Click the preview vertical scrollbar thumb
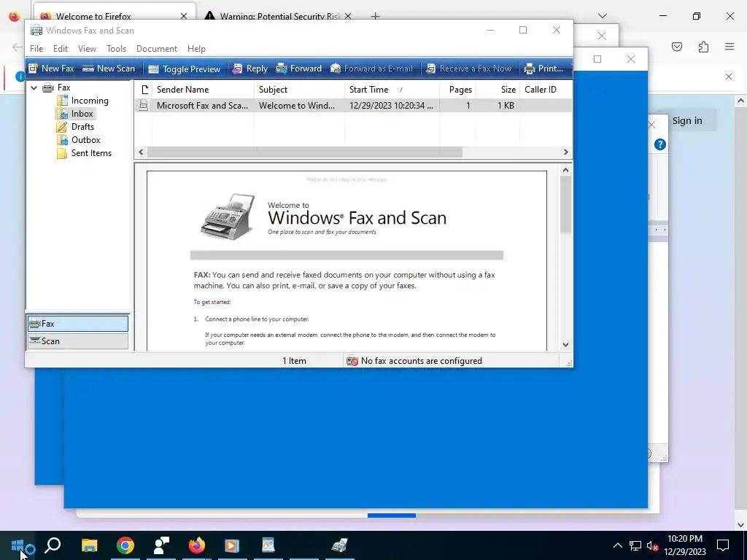This screenshot has height=560, width=747. pos(565,205)
